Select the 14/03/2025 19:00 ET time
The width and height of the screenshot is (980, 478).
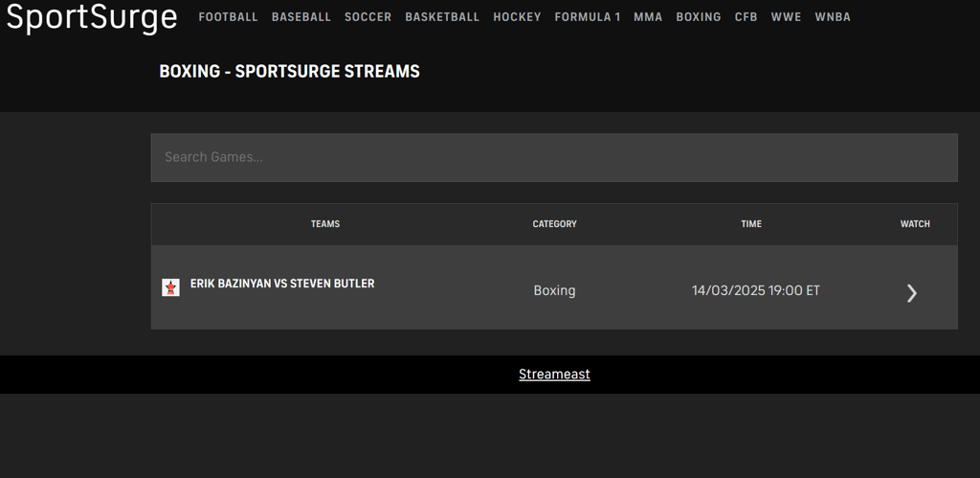click(x=756, y=290)
